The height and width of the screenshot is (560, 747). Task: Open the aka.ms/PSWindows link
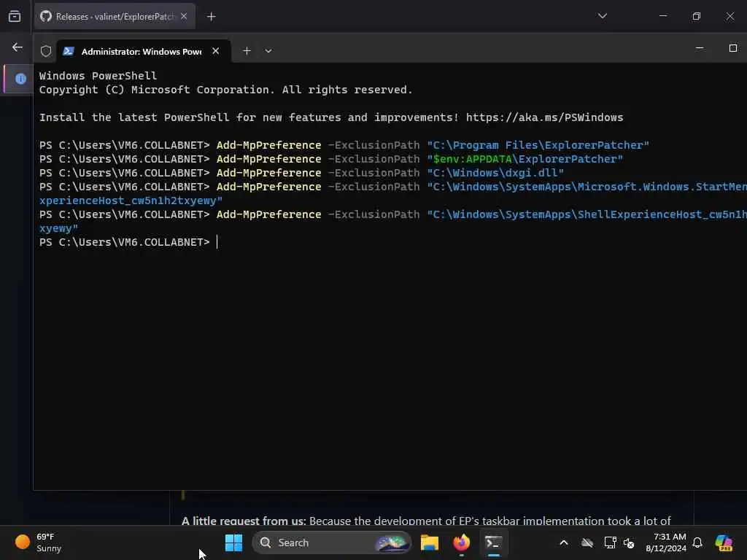[544, 117]
